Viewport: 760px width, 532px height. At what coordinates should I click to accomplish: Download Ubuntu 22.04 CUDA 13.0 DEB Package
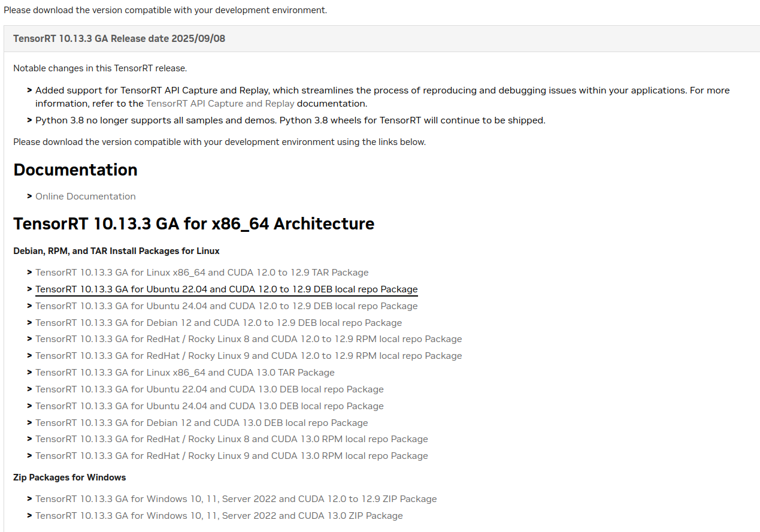tap(210, 389)
